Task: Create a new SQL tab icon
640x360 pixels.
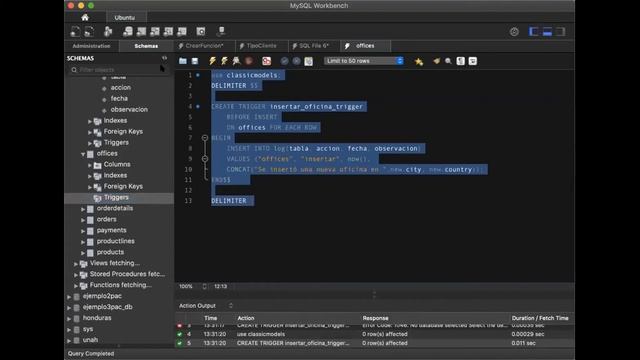Action: (x=75, y=31)
